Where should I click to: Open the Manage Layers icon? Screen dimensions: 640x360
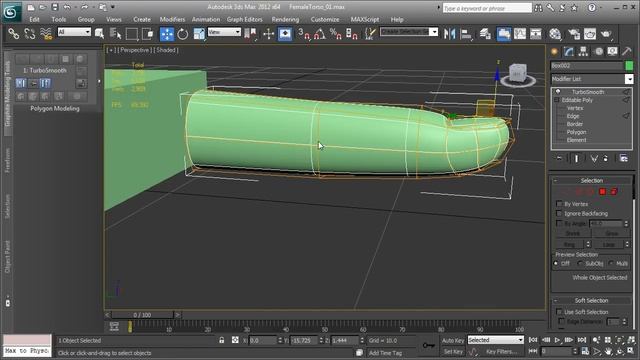pyautogui.click(x=485, y=33)
